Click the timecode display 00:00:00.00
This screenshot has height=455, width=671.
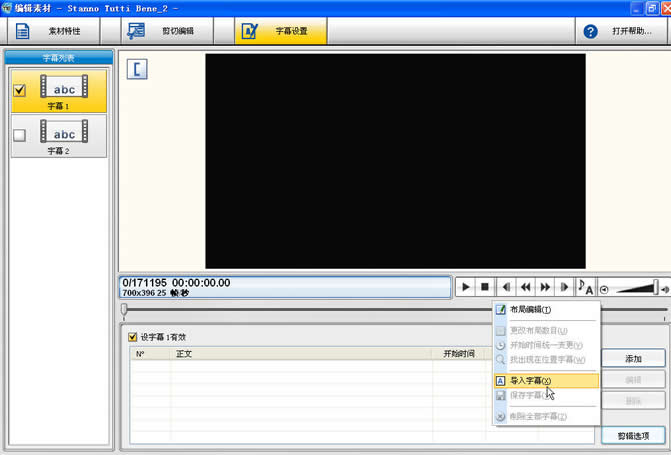(x=201, y=283)
